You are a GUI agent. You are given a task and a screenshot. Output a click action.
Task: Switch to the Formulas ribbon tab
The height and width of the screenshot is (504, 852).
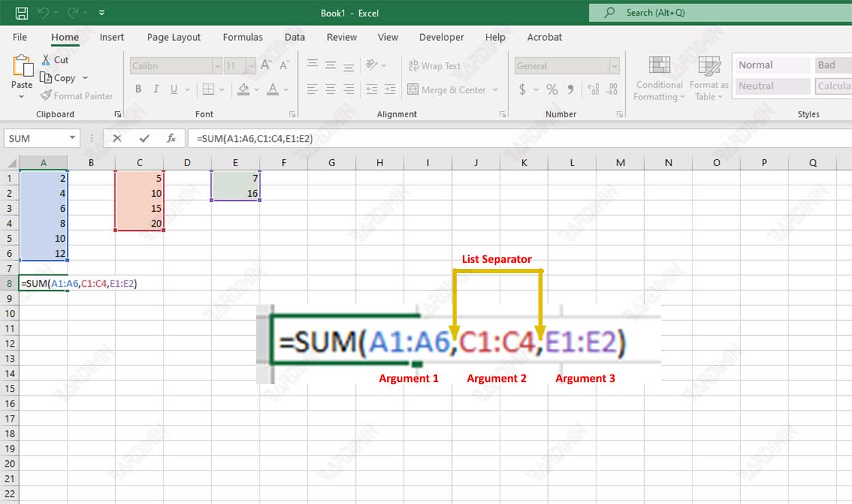coord(243,37)
